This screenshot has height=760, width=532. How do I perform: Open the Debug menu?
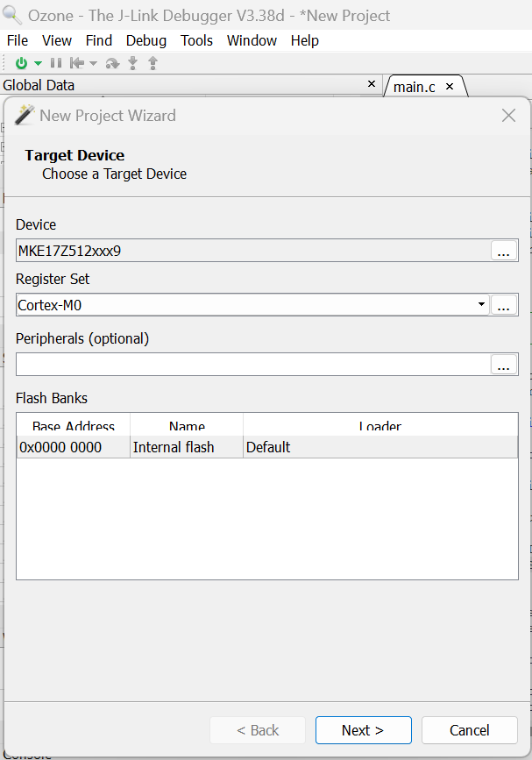pyautogui.click(x=146, y=40)
